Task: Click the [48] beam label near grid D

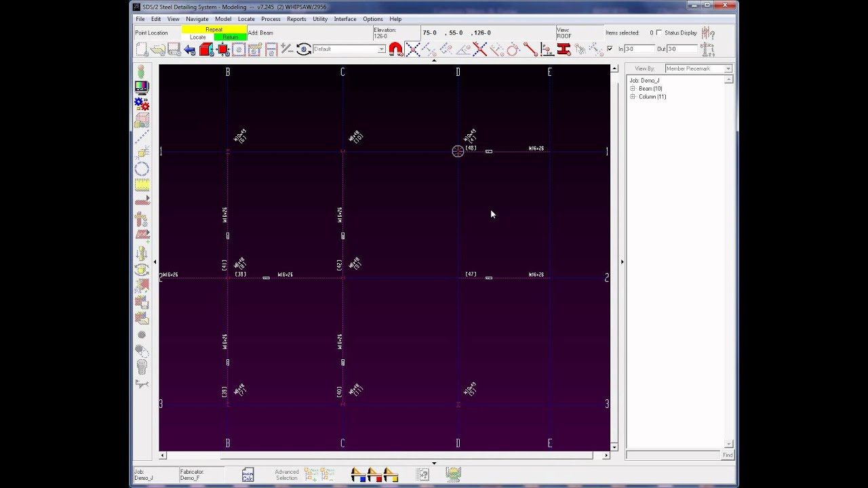Action: point(471,148)
